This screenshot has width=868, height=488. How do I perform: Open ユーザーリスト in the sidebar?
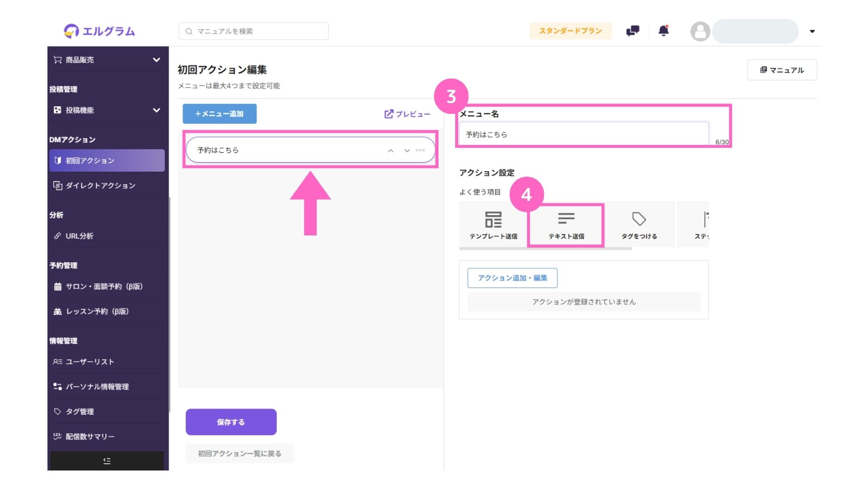tap(107, 361)
